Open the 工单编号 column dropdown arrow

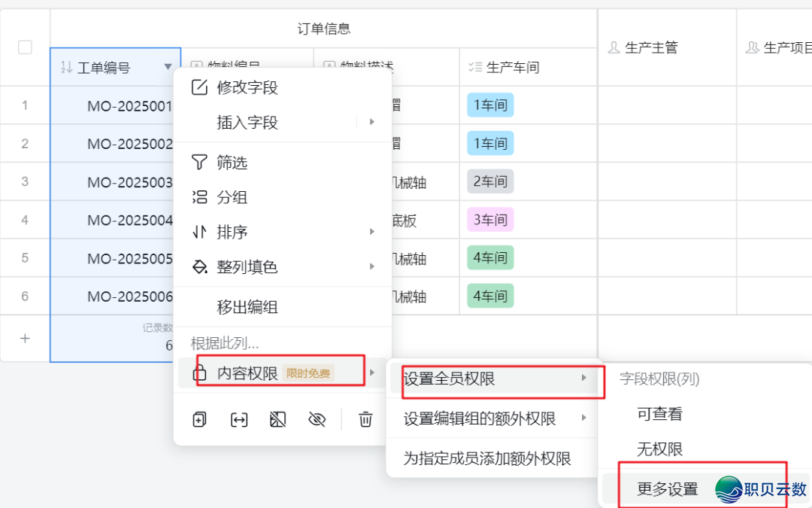coord(168,68)
